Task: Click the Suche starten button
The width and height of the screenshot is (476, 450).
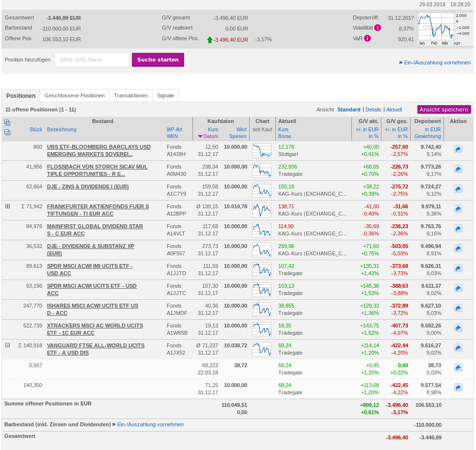Action: tap(158, 60)
